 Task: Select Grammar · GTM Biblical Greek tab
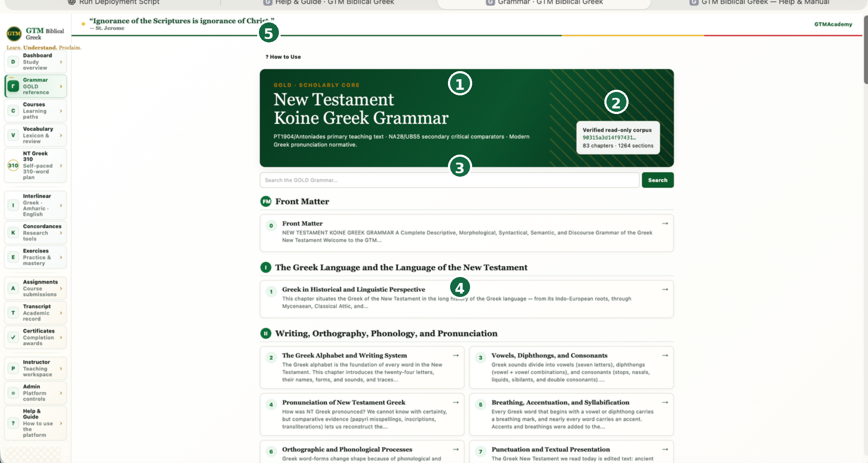click(x=544, y=3)
